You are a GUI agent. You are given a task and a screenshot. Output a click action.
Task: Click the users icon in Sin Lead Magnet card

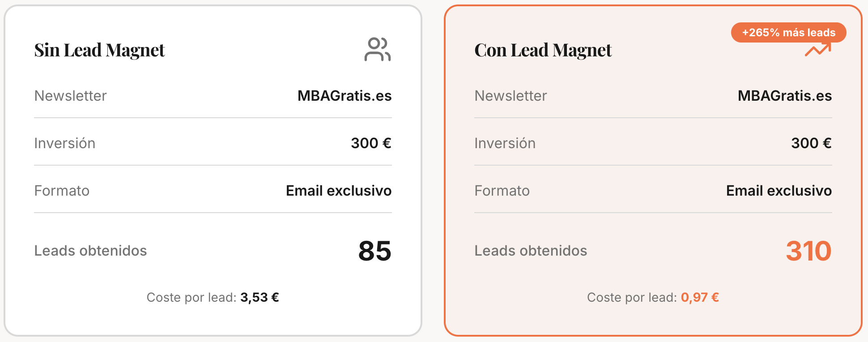click(x=377, y=49)
